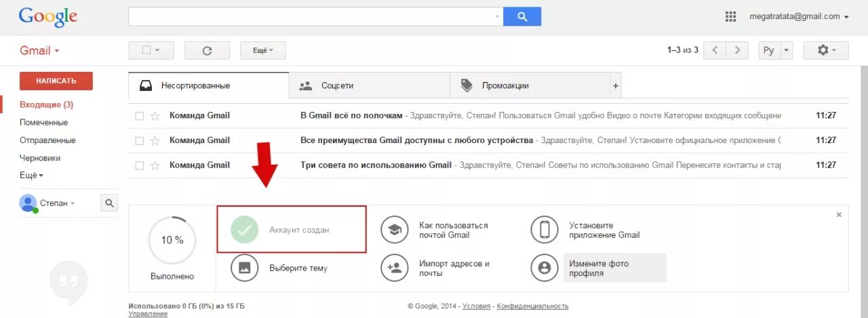The height and width of the screenshot is (318, 868).
Task: Tick the select-all checkbox in the toolbar
Action: pyautogui.click(x=146, y=50)
